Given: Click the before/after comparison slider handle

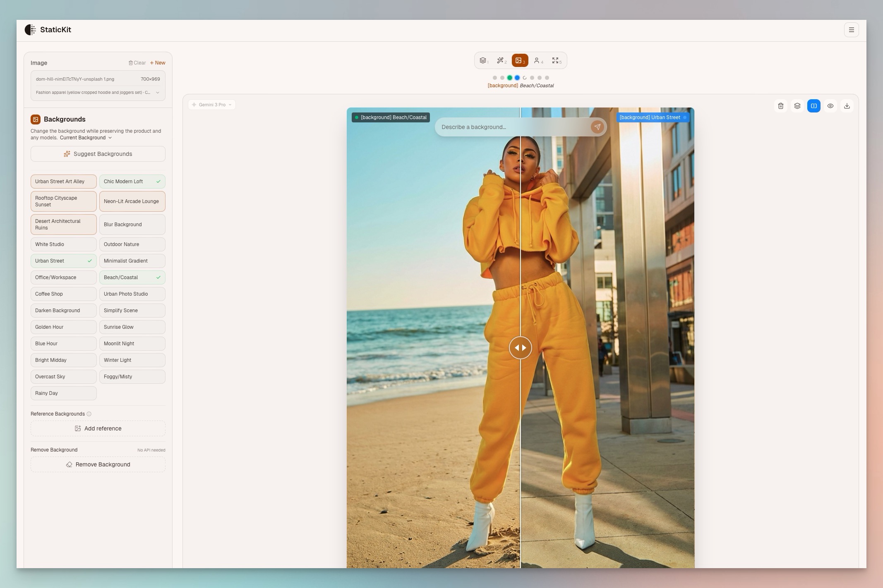Looking at the screenshot, I should pyautogui.click(x=520, y=348).
